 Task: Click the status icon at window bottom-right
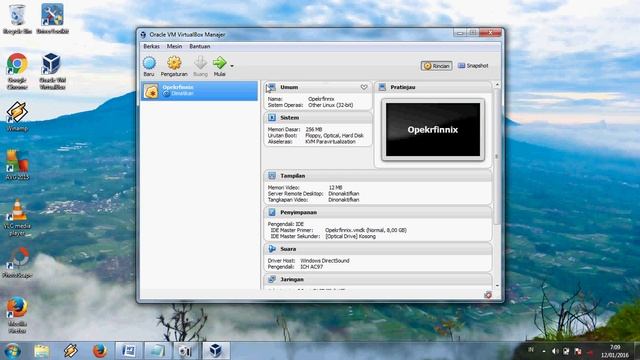point(488,295)
